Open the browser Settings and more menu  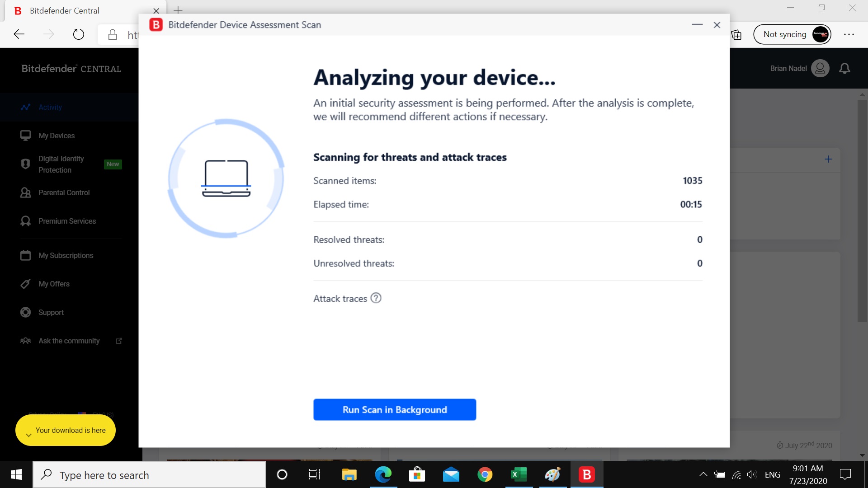[849, 34]
